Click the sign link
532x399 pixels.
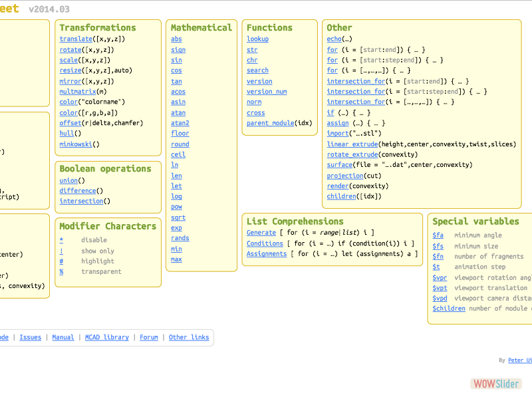click(178, 50)
